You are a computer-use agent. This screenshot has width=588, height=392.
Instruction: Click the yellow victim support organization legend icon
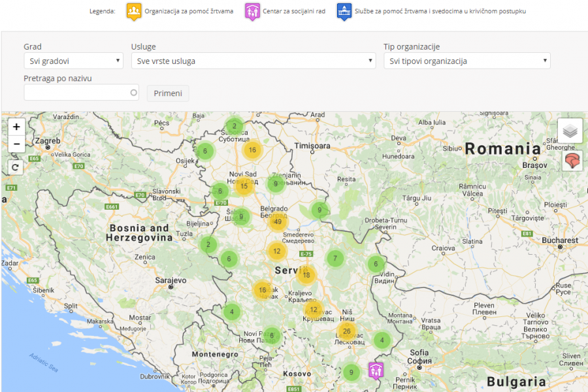[x=134, y=11]
